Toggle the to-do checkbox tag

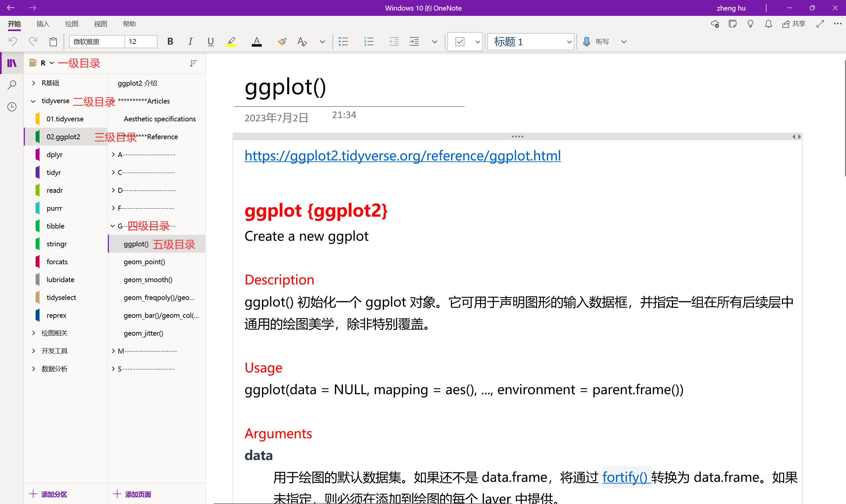(460, 41)
